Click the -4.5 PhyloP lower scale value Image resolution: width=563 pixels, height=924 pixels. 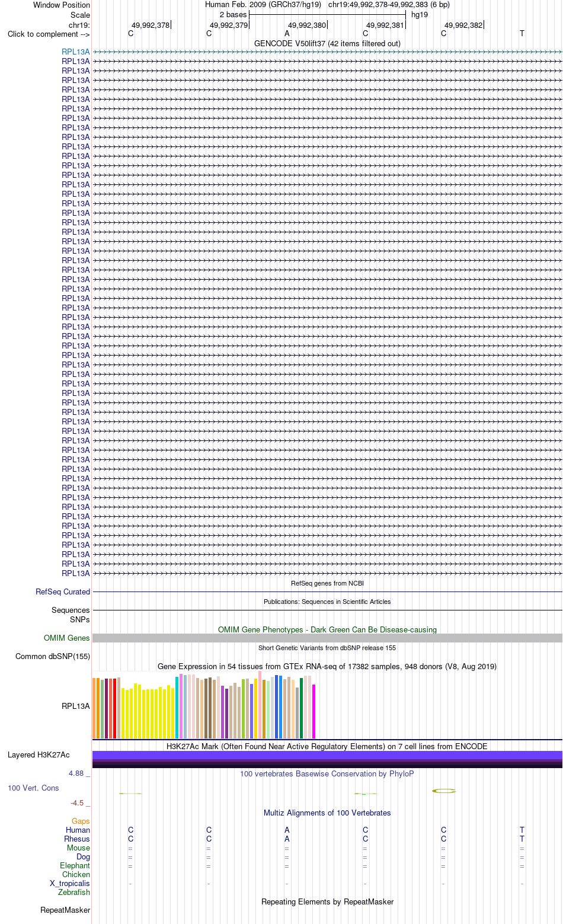77,803
